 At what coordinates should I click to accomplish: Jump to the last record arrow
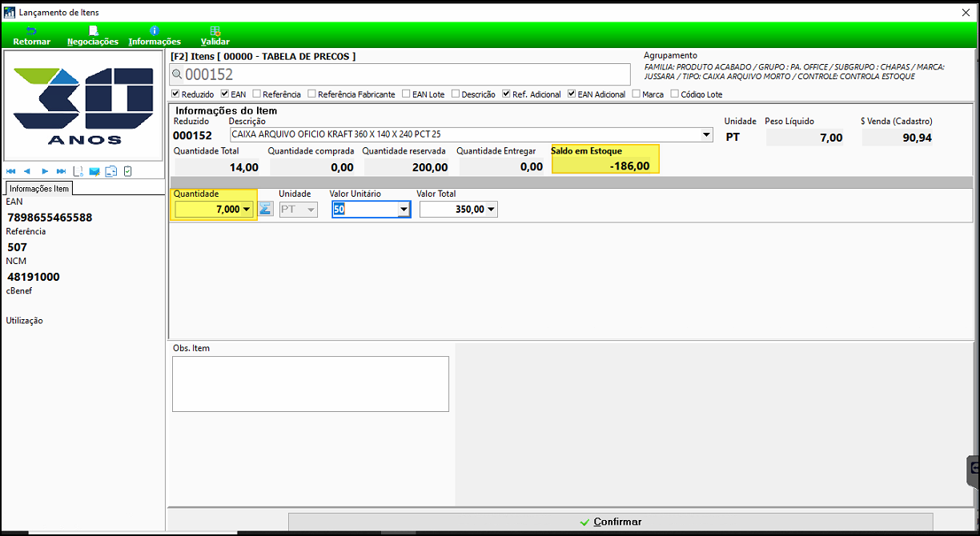[61, 171]
